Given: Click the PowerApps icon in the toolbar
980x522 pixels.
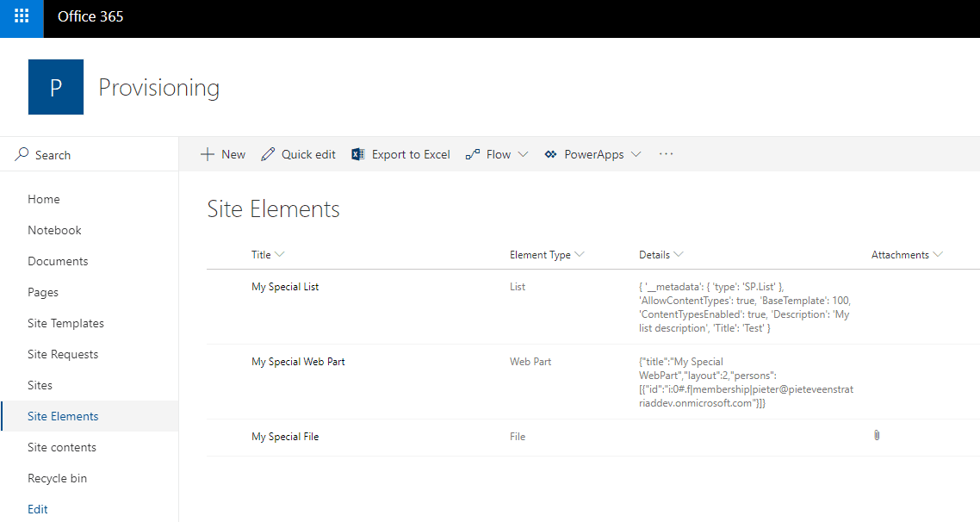Looking at the screenshot, I should pos(550,153).
